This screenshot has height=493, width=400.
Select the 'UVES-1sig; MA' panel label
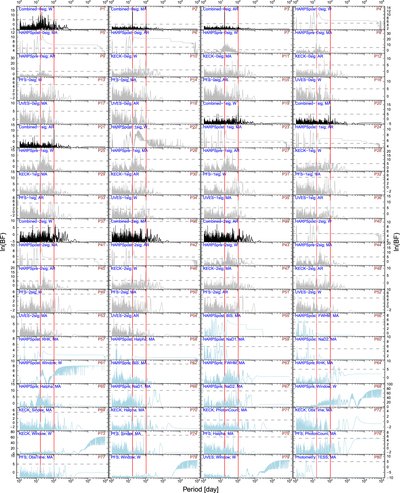click(217, 198)
